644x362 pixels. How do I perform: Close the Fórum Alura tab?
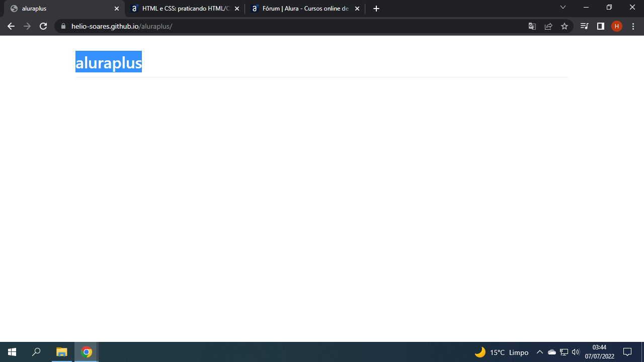click(357, 9)
